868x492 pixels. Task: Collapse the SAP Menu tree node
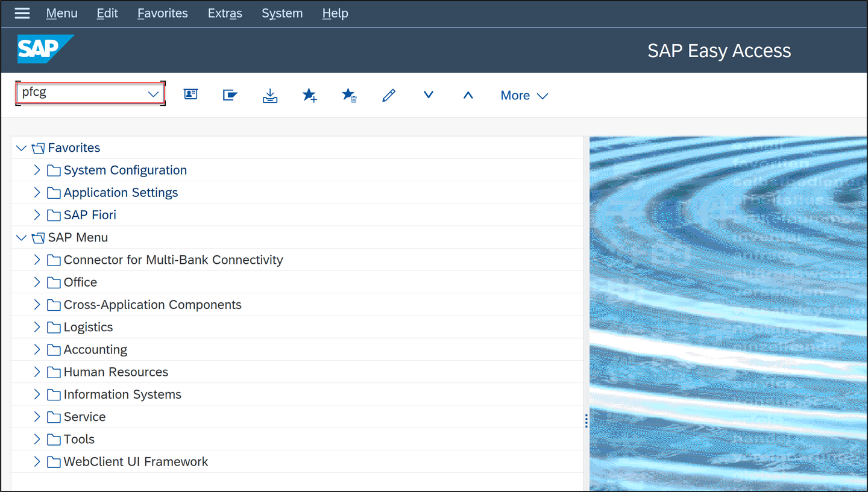point(22,238)
